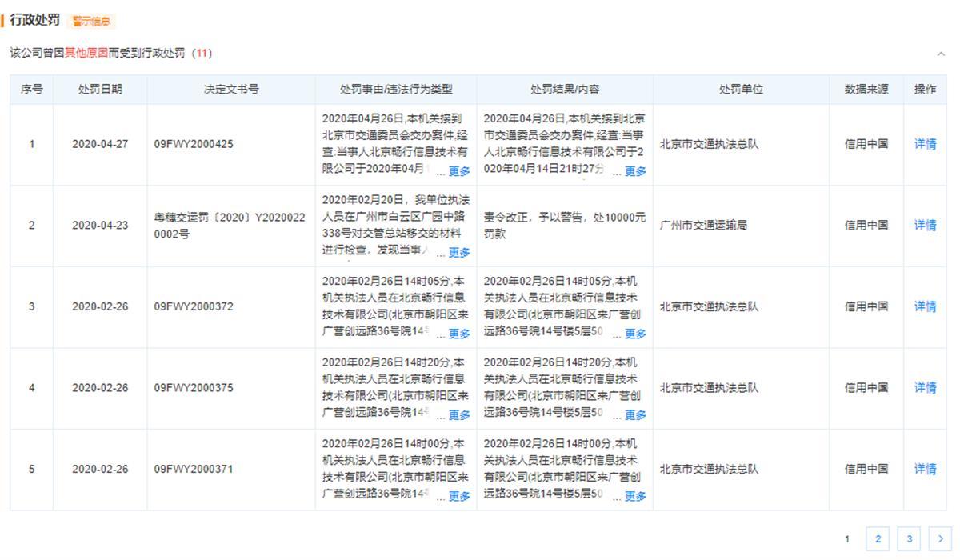Open 详情 for record 09FWY2000371
Image resolution: width=960 pixels, height=560 pixels.
point(925,469)
